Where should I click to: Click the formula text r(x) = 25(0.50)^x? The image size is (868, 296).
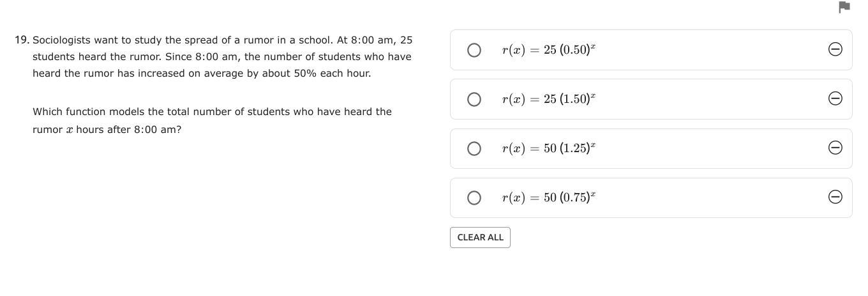(x=548, y=50)
